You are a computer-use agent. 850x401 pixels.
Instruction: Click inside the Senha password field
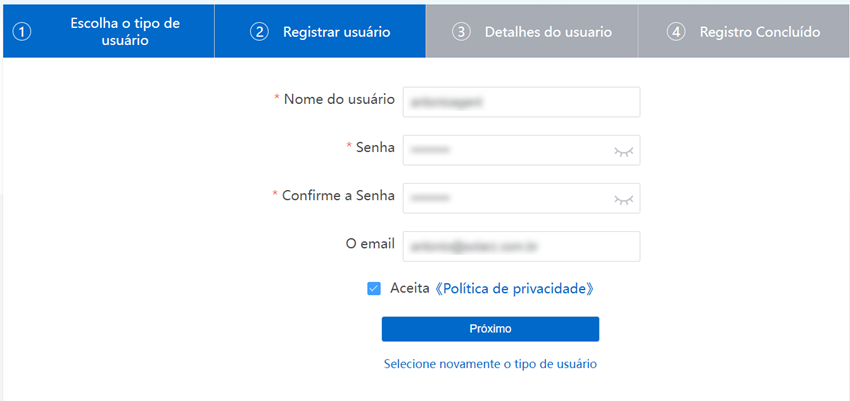[505, 150]
